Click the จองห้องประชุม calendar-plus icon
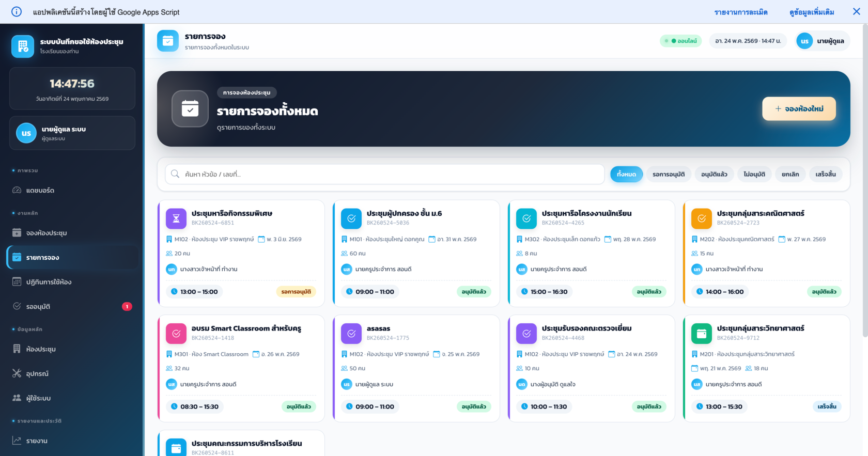 17,233
